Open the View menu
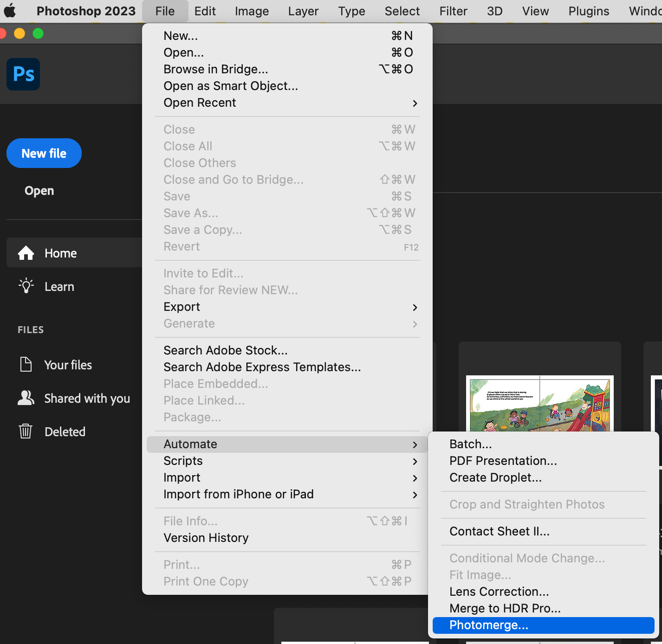662x644 pixels. pos(535,11)
